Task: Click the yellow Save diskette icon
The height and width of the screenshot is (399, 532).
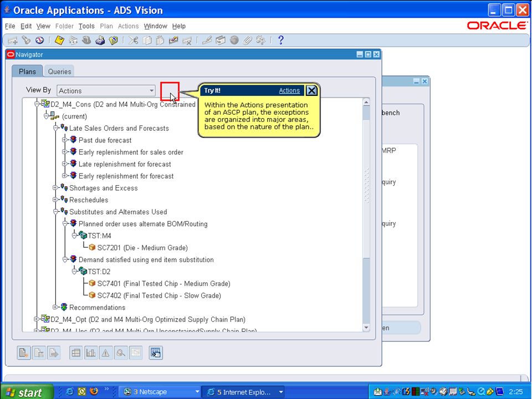Action: click(59, 40)
